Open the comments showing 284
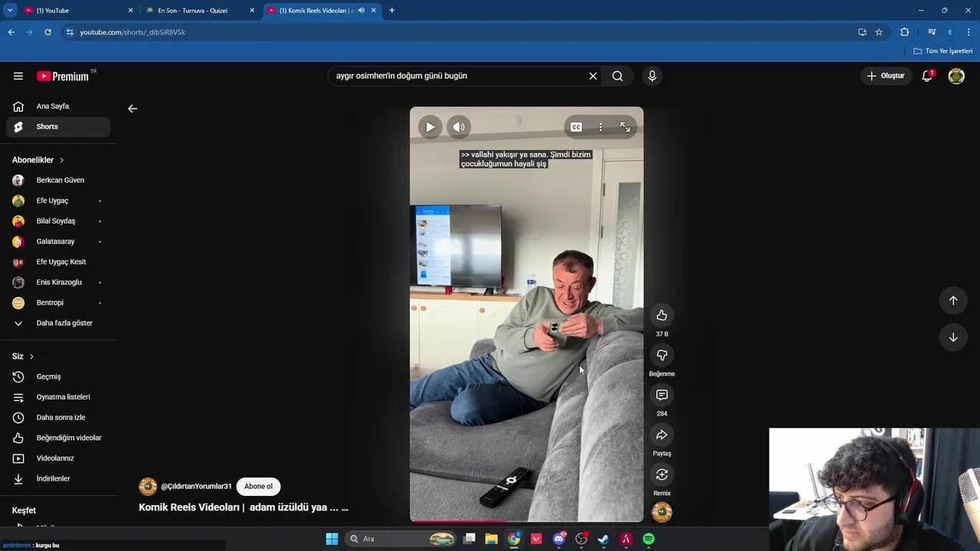This screenshot has width=980, height=551. click(x=661, y=395)
